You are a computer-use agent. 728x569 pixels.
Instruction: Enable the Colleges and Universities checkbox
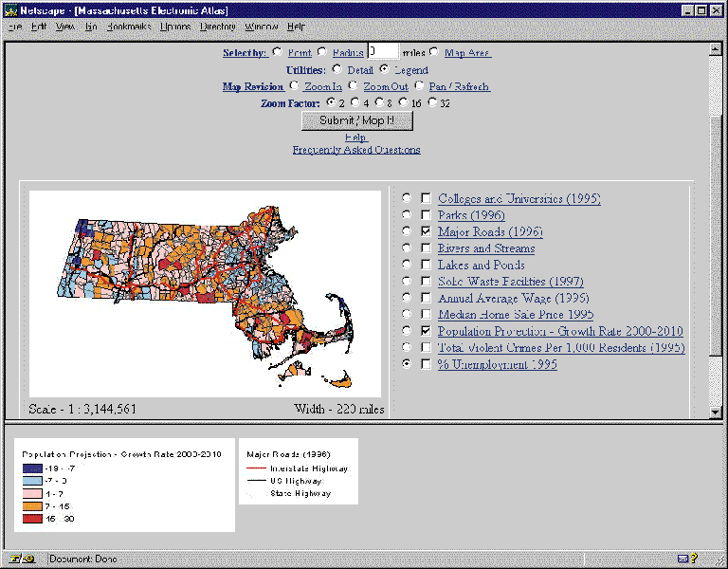tap(427, 199)
